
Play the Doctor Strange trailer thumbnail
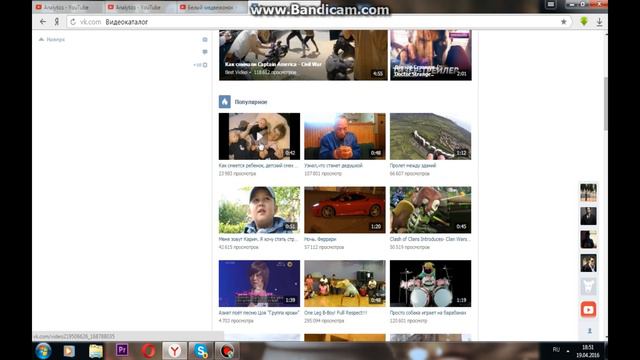[x=431, y=55]
